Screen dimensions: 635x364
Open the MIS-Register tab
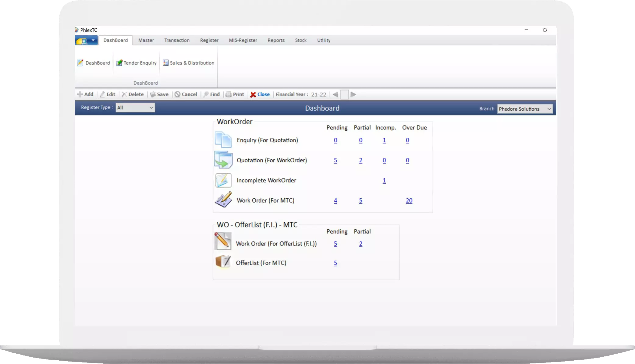243,40
